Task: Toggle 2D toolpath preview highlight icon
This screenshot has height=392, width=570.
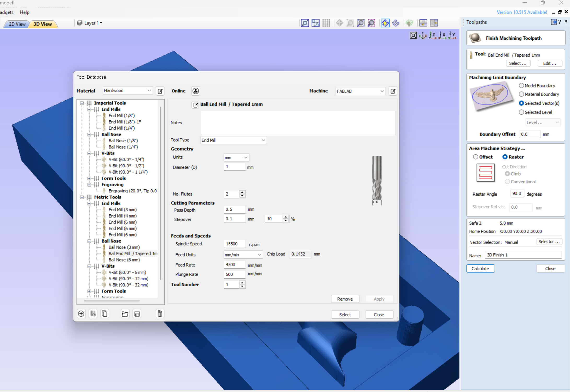Action: point(385,23)
